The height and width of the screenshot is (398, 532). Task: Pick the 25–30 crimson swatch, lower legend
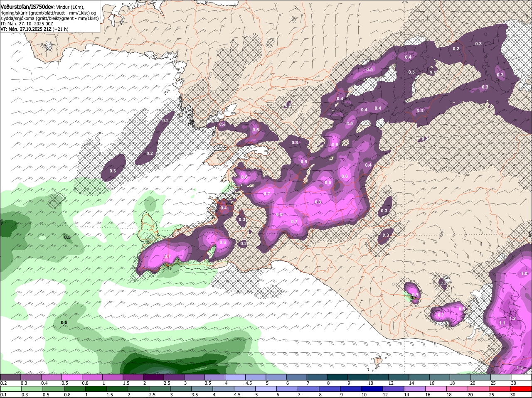500,388
